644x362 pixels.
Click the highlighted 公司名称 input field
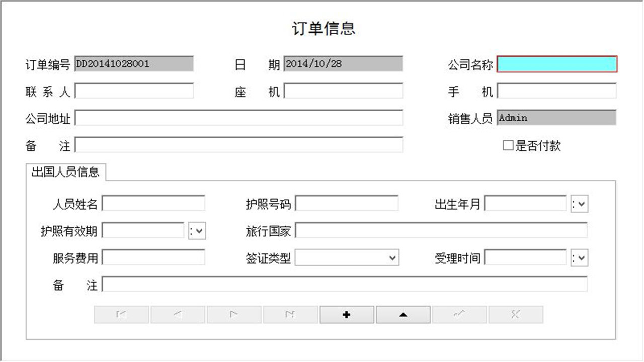(556, 64)
